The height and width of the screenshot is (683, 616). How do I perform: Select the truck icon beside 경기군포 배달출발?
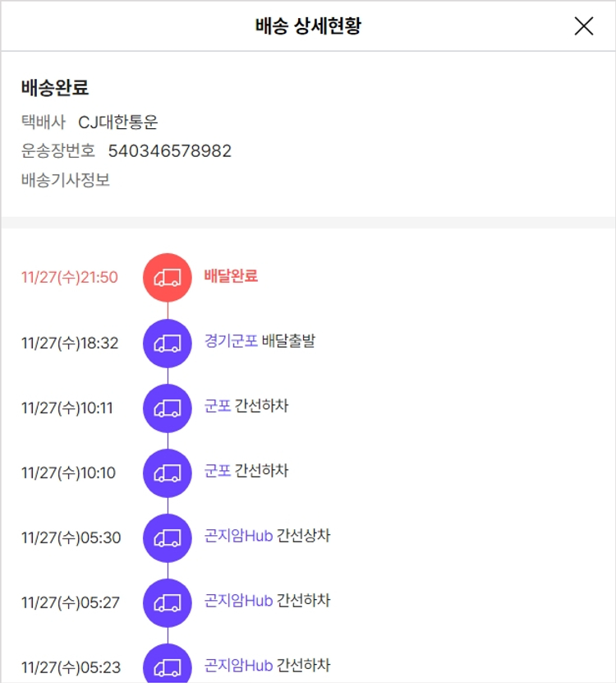(168, 343)
